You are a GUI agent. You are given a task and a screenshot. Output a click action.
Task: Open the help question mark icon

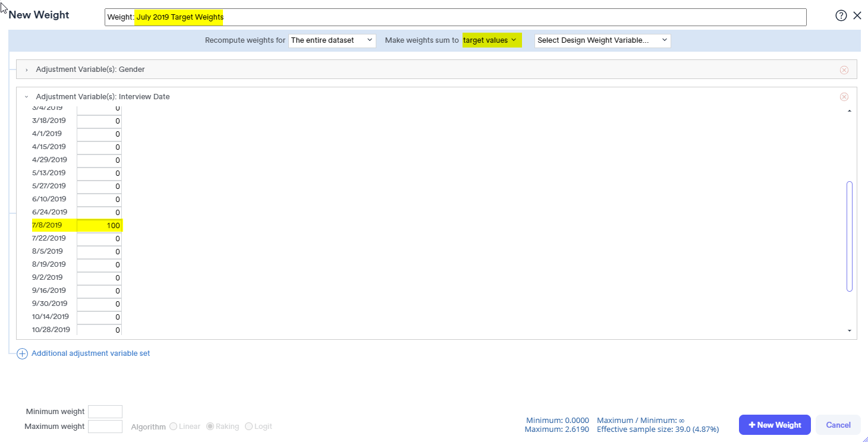pyautogui.click(x=841, y=16)
